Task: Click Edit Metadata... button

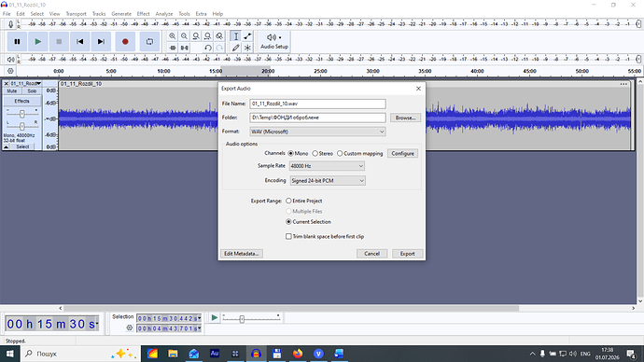Action: [242, 254]
